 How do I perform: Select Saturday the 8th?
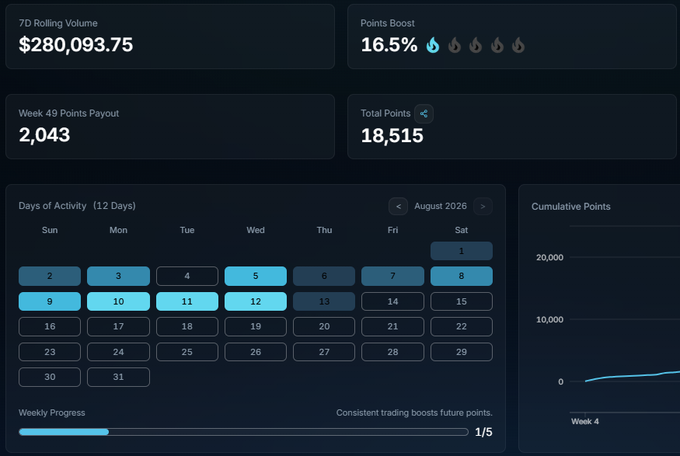pyautogui.click(x=461, y=276)
